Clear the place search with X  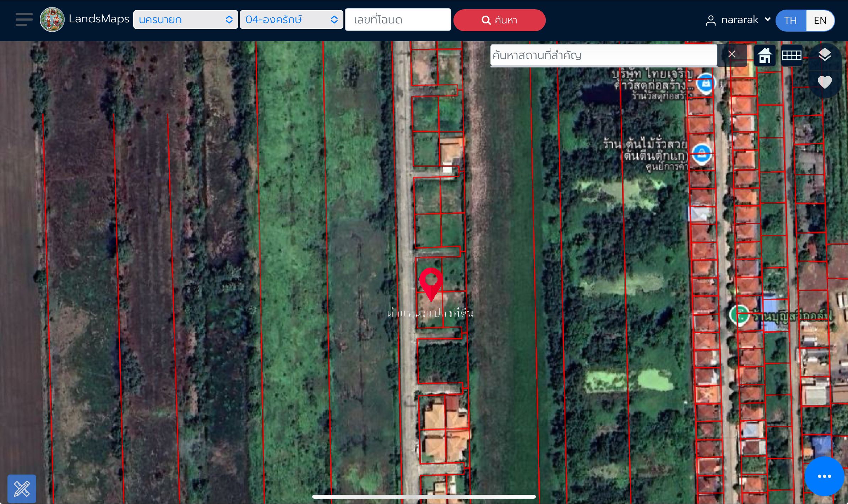(732, 54)
